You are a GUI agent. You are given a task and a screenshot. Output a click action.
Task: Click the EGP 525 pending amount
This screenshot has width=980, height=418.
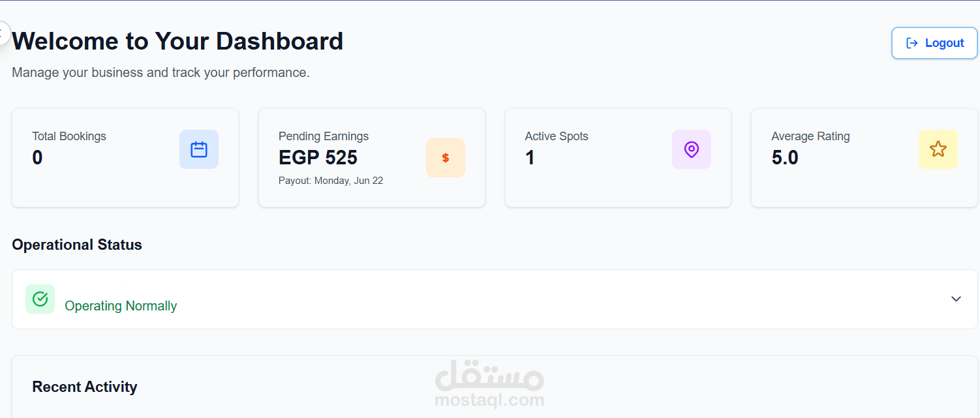click(x=318, y=158)
